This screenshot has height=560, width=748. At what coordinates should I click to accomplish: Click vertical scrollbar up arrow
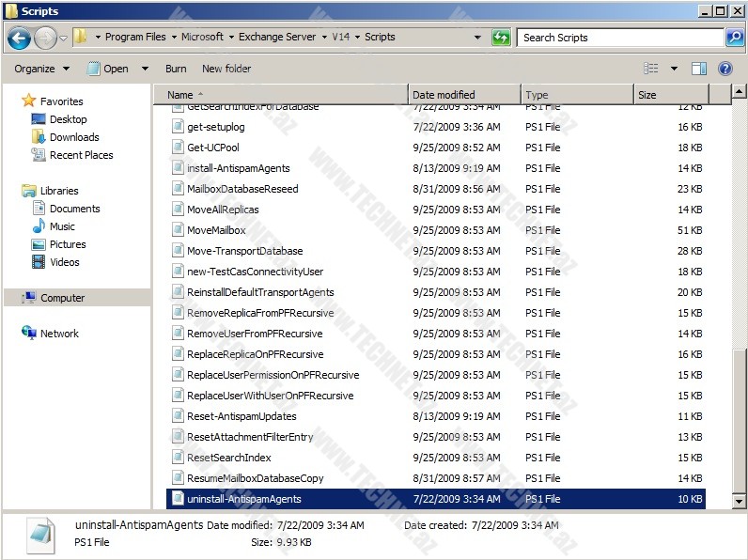click(740, 94)
